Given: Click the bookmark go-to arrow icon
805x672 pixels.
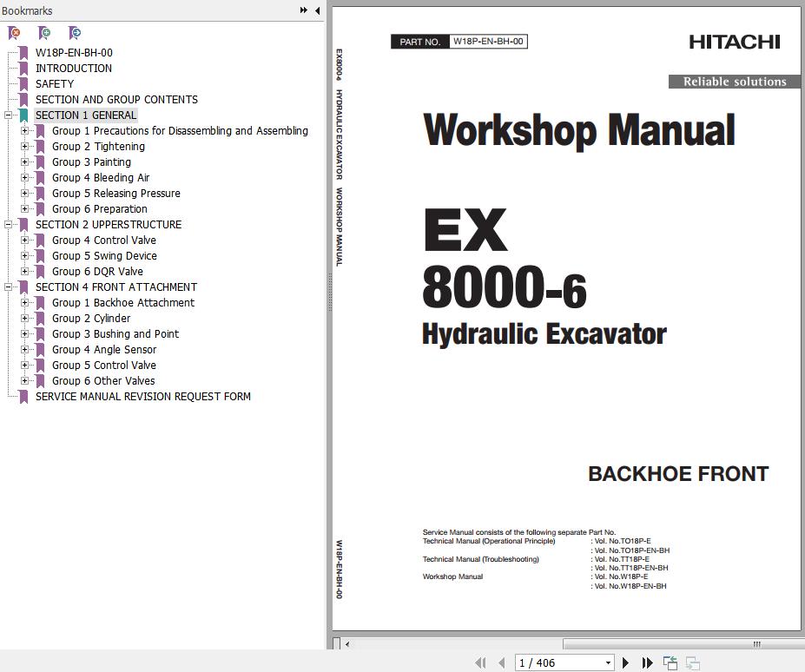Looking at the screenshot, I should point(75,33).
